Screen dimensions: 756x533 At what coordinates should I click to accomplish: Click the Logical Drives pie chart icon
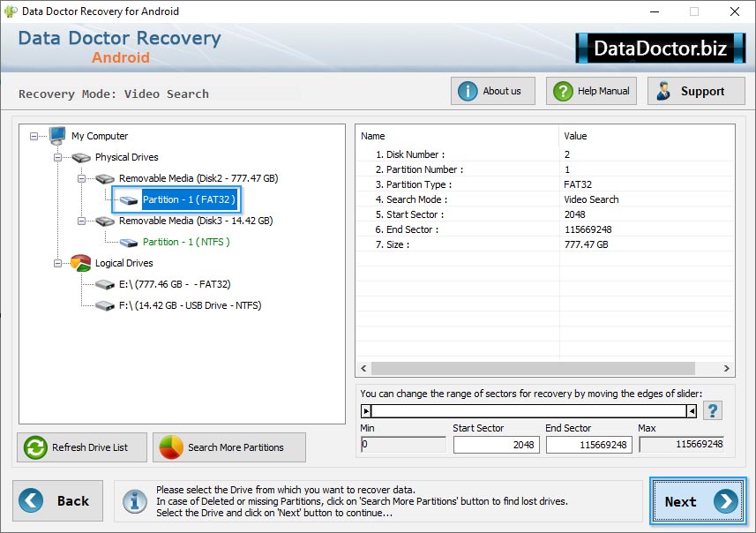pyautogui.click(x=80, y=263)
